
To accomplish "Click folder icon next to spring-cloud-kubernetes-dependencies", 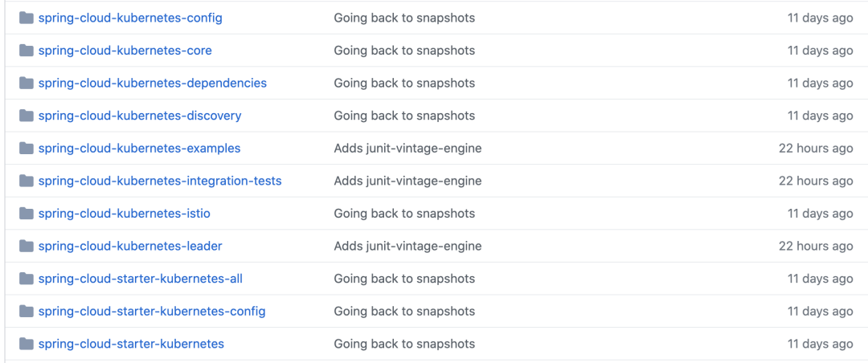I will 27,83.
